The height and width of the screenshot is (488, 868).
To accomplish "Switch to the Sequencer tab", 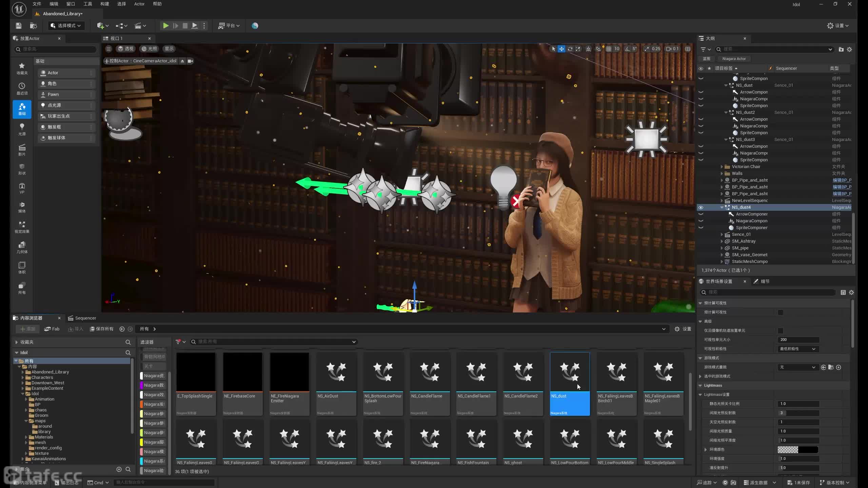I will point(82,318).
